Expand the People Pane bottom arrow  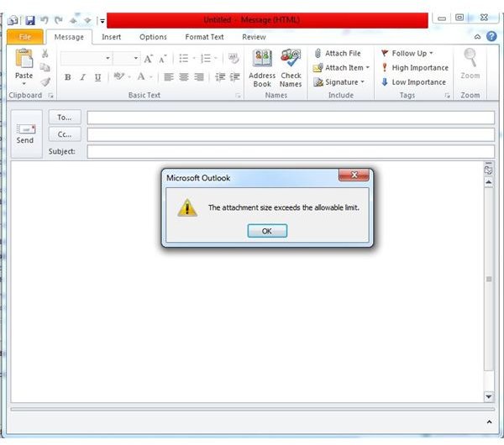coord(489,421)
